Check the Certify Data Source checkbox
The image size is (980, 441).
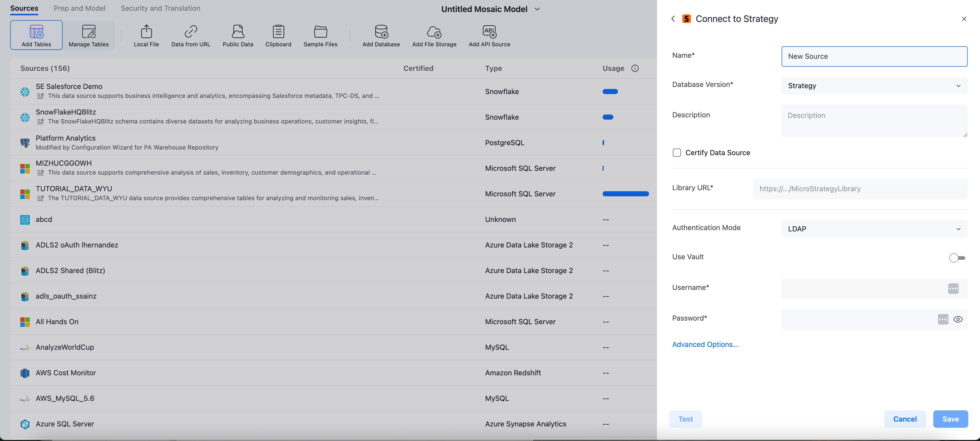677,153
